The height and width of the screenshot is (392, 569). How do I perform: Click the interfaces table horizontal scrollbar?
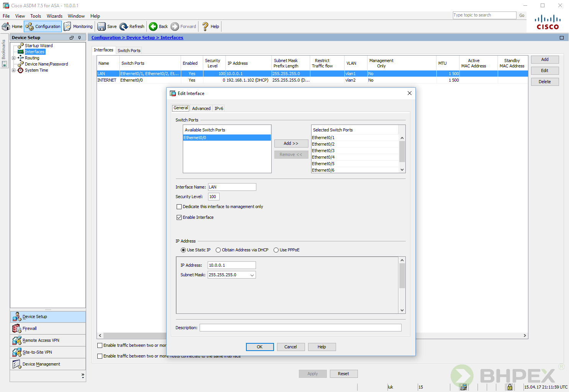(312, 335)
